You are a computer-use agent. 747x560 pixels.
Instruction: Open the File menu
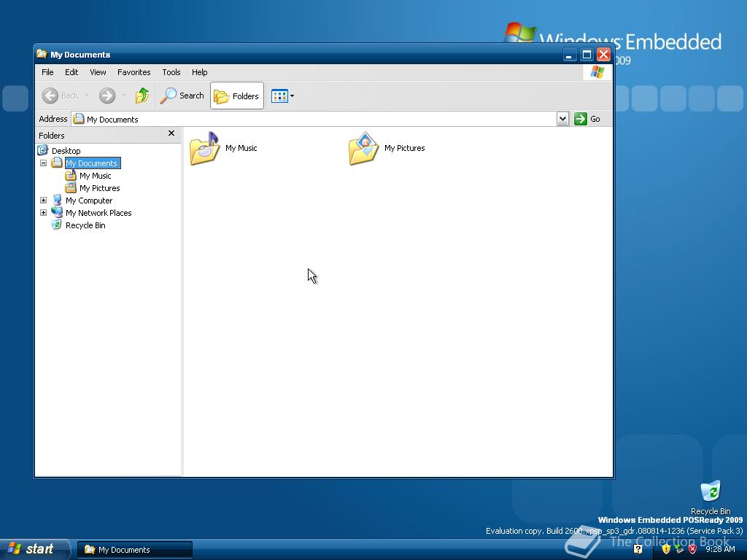47,72
